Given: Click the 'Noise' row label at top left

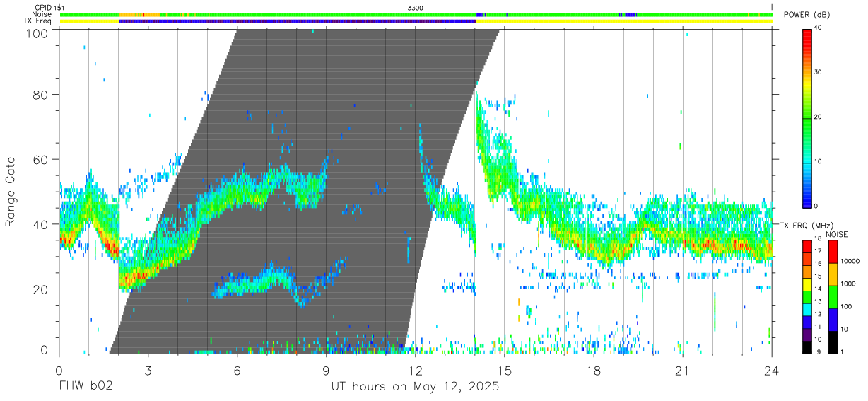Looking at the screenshot, I should pyautogui.click(x=42, y=14).
